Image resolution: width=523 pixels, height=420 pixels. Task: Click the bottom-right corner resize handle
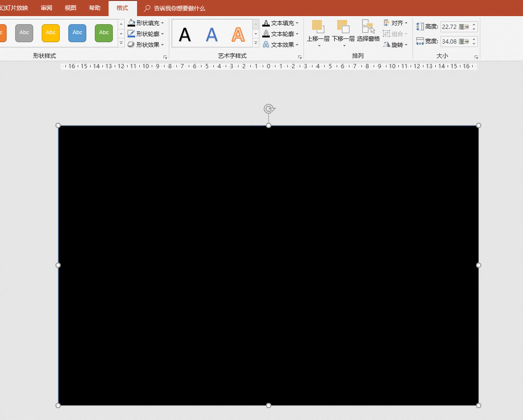coord(478,405)
